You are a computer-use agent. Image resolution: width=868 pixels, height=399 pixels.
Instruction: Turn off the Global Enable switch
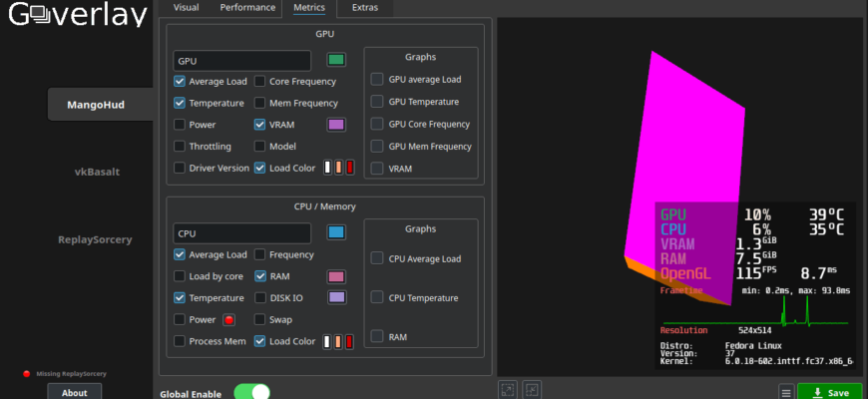pyautogui.click(x=251, y=392)
